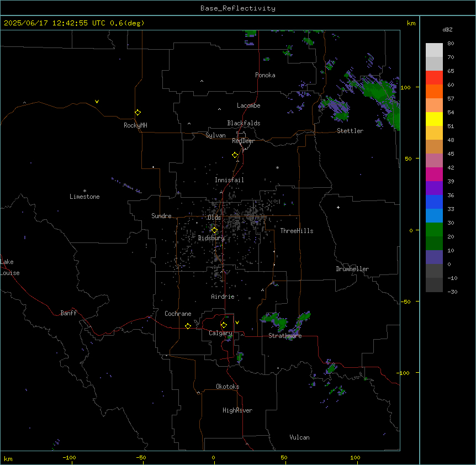Select the Strathmore town label
Screen dimensions: 476x465
tap(285, 336)
